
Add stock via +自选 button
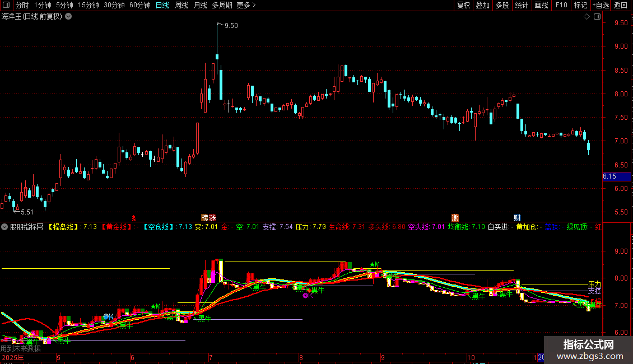coord(601,5)
